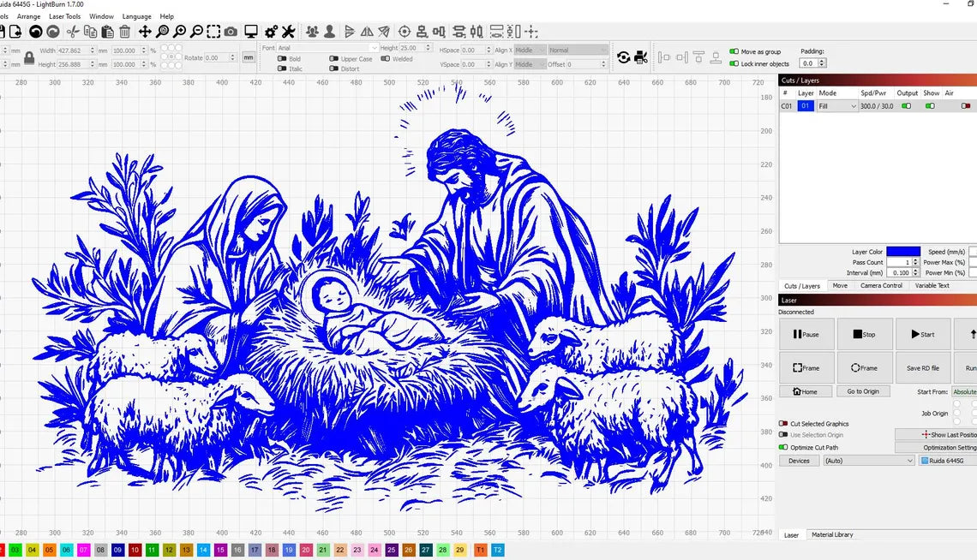Expand the (Auto) device port dropdown
The height and width of the screenshot is (560, 977).
(869, 461)
